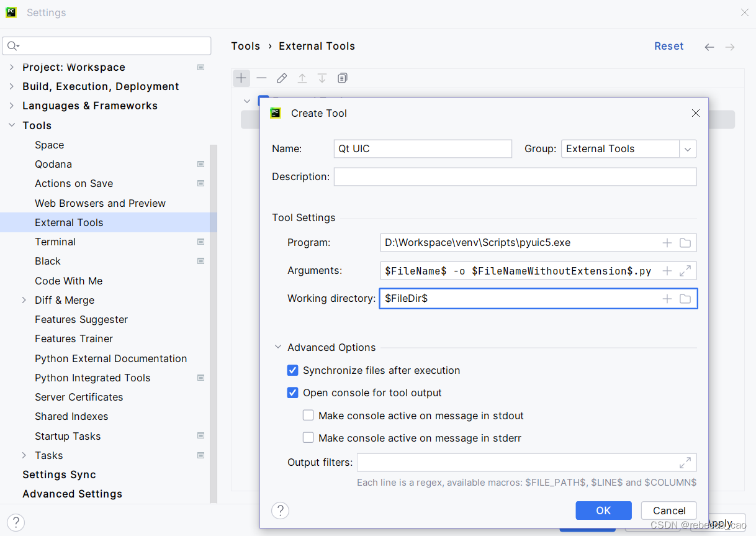Move the selected tool up
Screen dimensions: 756x536
pyautogui.click(x=302, y=78)
